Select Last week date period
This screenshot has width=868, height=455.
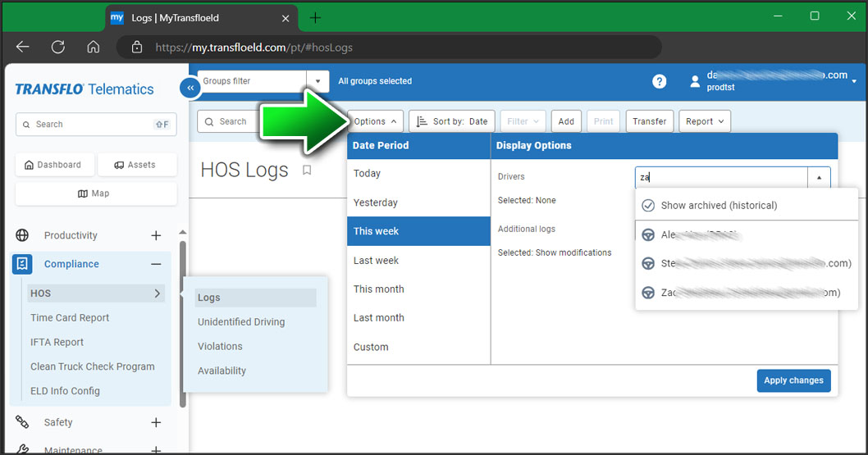pyautogui.click(x=418, y=261)
